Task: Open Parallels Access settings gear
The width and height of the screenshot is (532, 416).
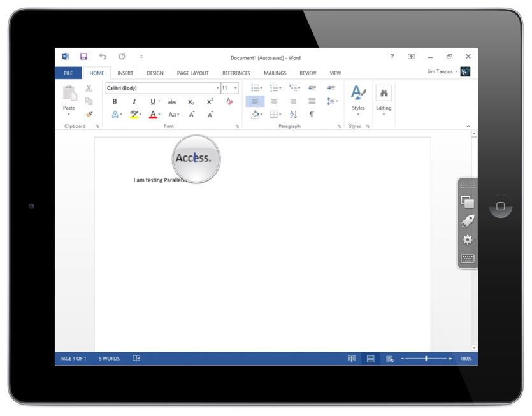Action: (468, 240)
